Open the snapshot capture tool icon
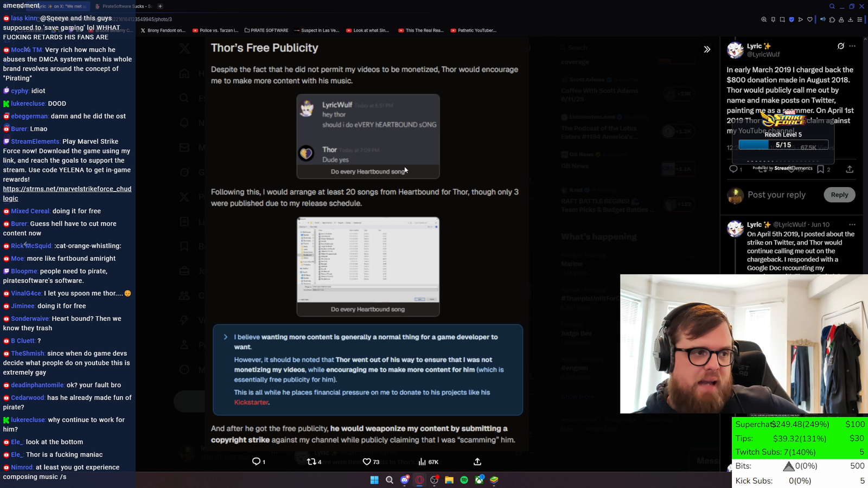The width and height of the screenshot is (868, 488). click(x=782, y=20)
